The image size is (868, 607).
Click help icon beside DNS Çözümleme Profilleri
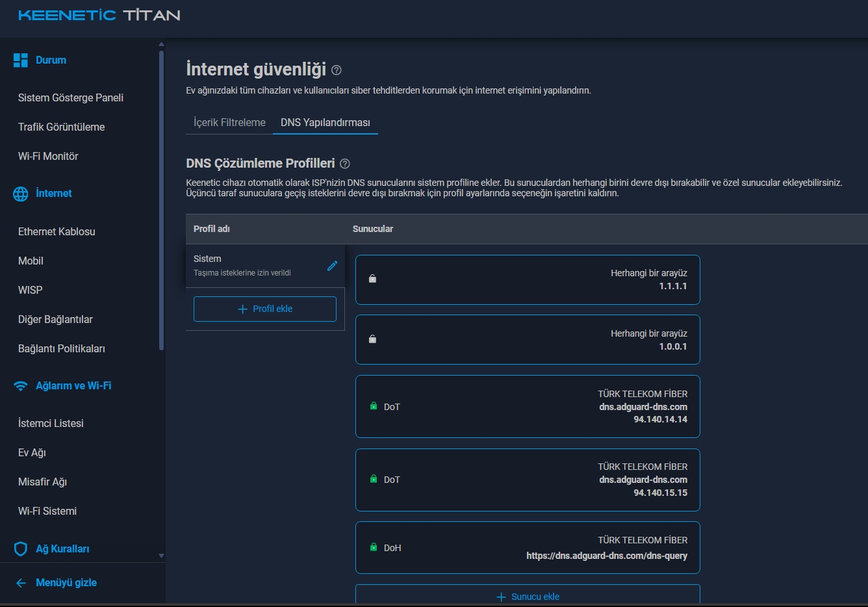coord(345,164)
